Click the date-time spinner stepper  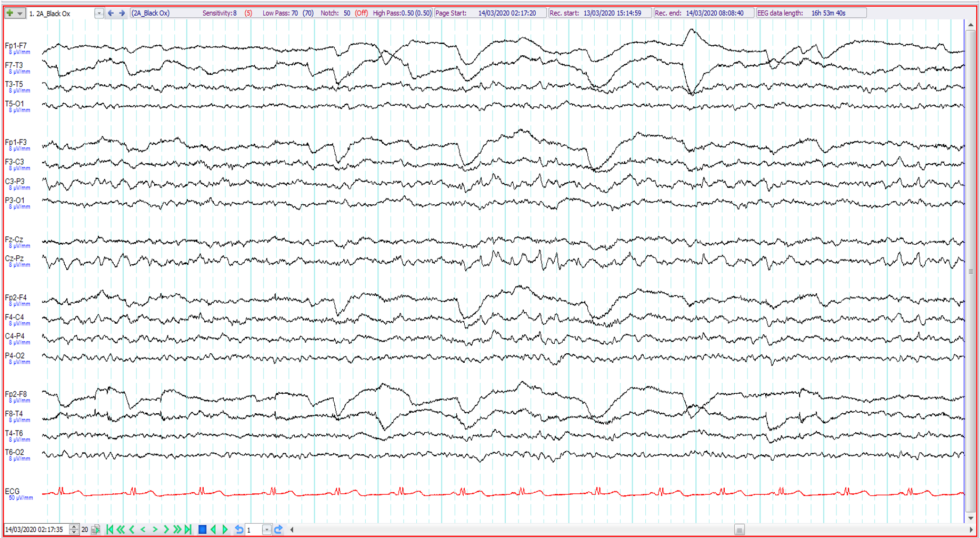tap(74, 530)
